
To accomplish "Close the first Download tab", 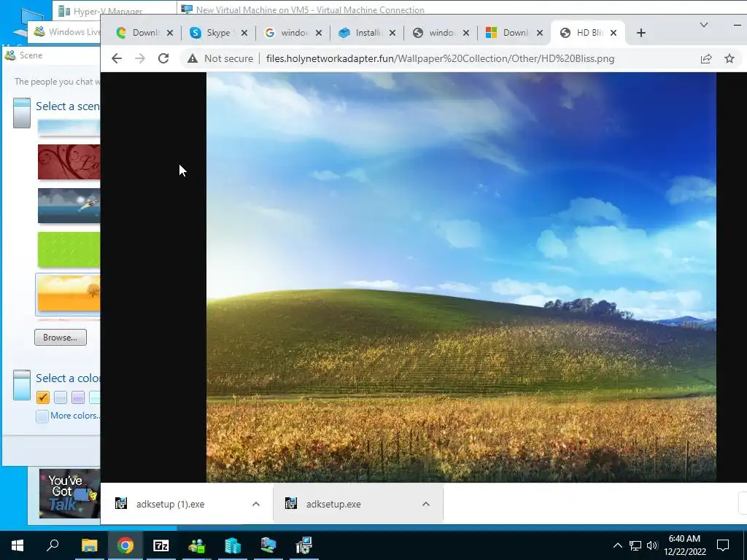I will point(170,33).
